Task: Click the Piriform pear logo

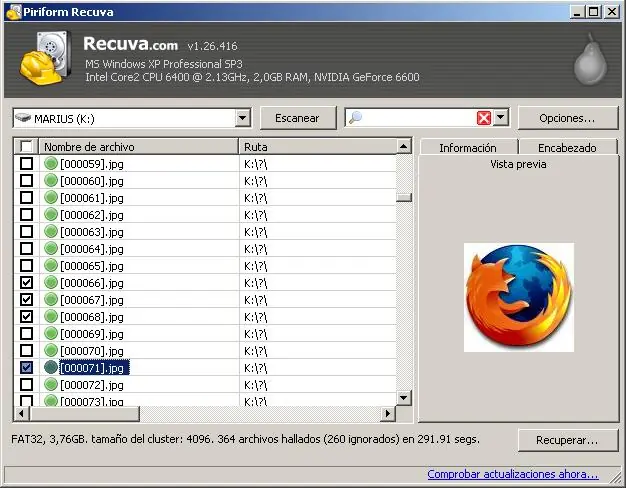Action: tap(590, 60)
